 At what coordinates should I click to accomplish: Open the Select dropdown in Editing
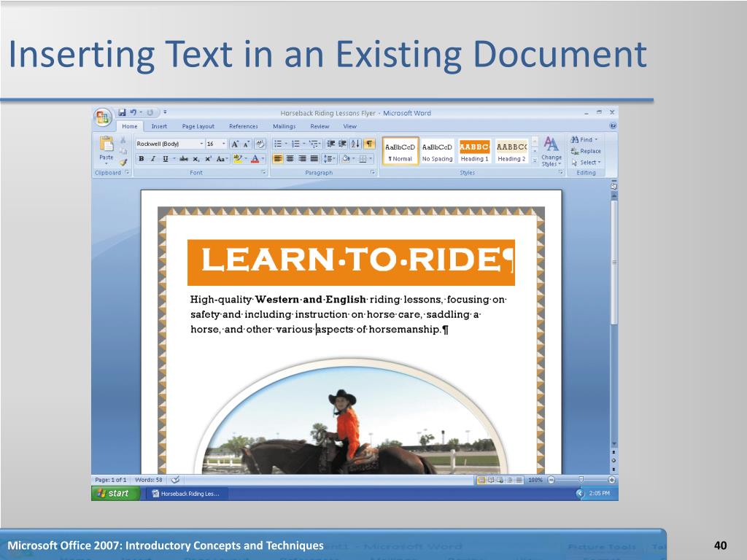point(587,163)
